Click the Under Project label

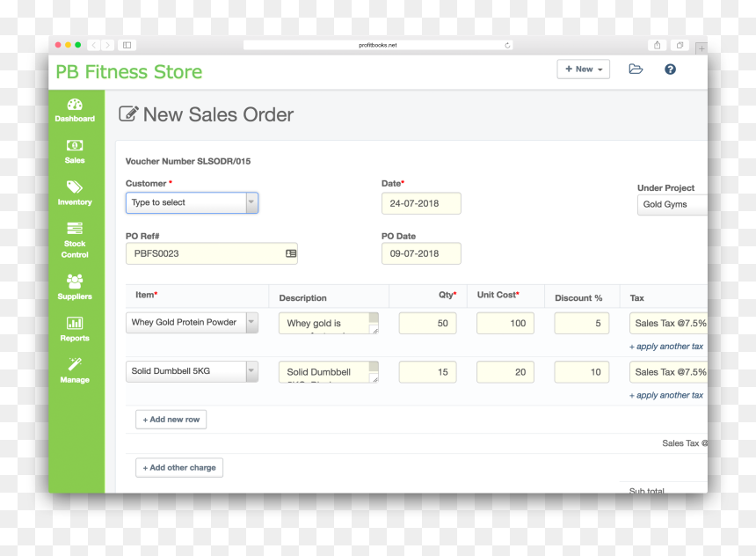665,187
